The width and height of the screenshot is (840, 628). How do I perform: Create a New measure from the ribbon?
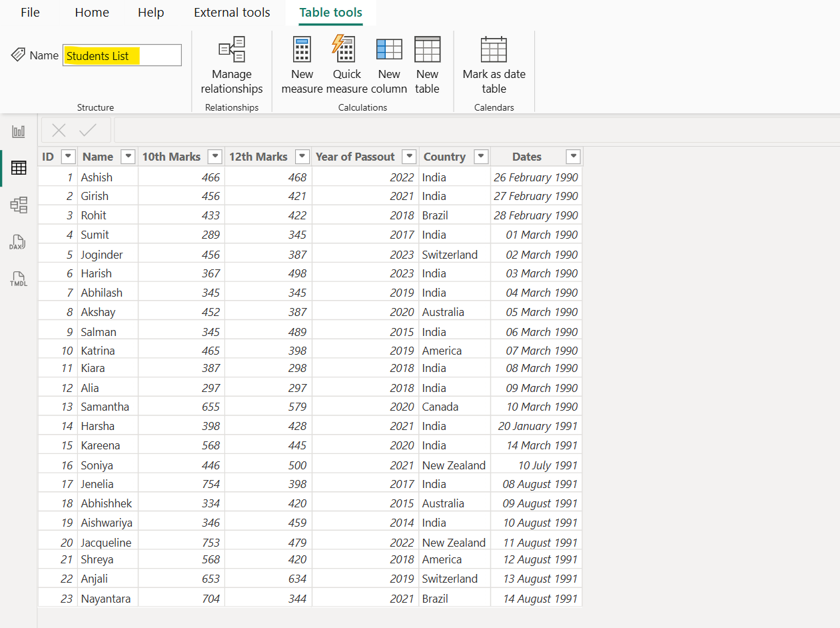[x=302, y=60]
